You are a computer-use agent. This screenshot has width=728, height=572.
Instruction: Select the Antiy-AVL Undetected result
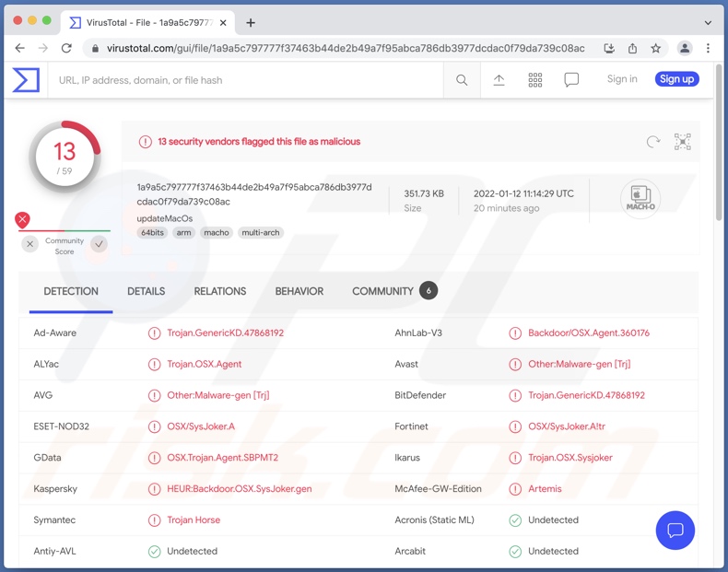192,551
